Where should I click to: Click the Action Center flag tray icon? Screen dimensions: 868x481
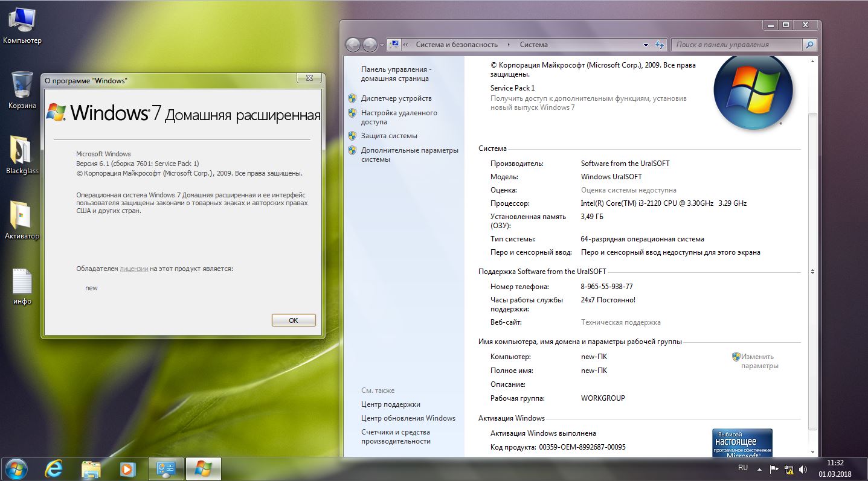pos(774,469)
